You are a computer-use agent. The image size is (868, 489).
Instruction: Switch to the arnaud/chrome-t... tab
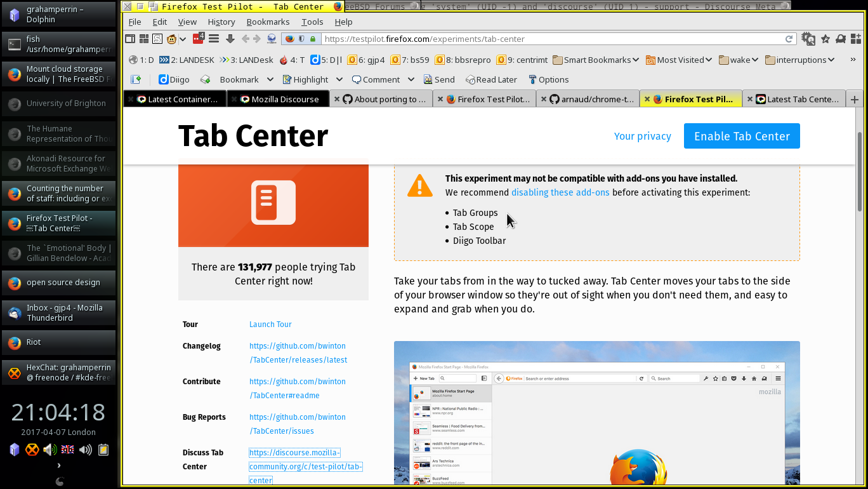pyautogui.click(x=588, y=99)
